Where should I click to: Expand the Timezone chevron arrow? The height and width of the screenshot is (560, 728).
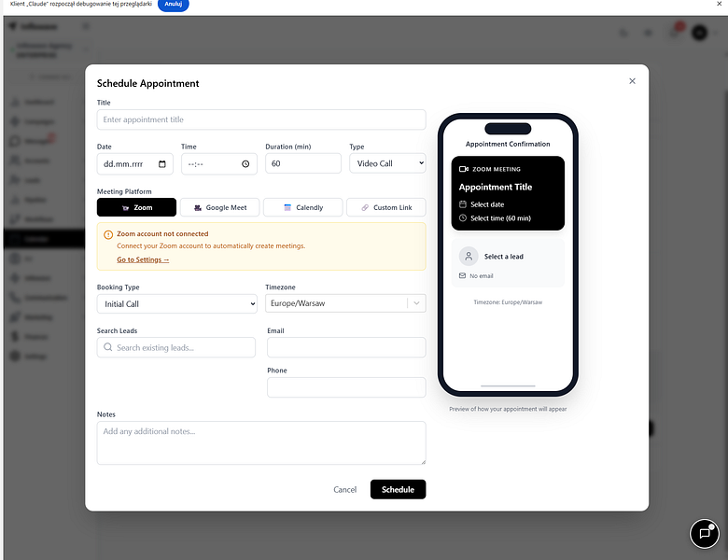(x=416, y=303)
